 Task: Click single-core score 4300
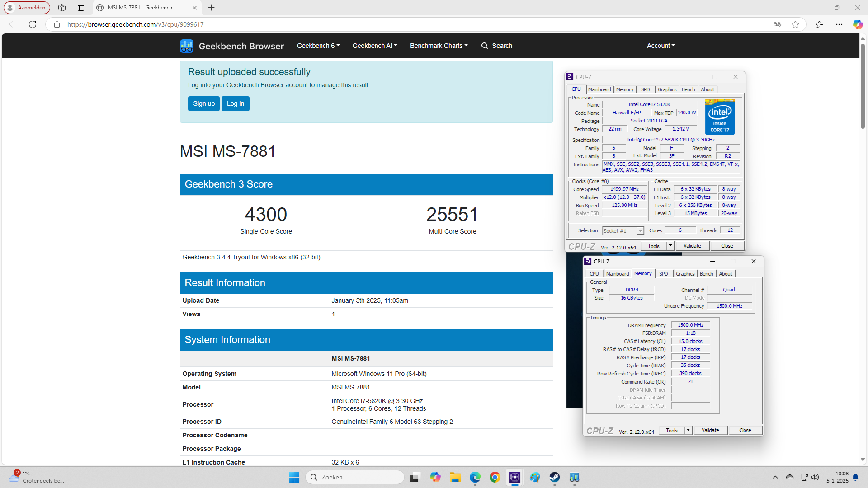click(x=266, y=214)
